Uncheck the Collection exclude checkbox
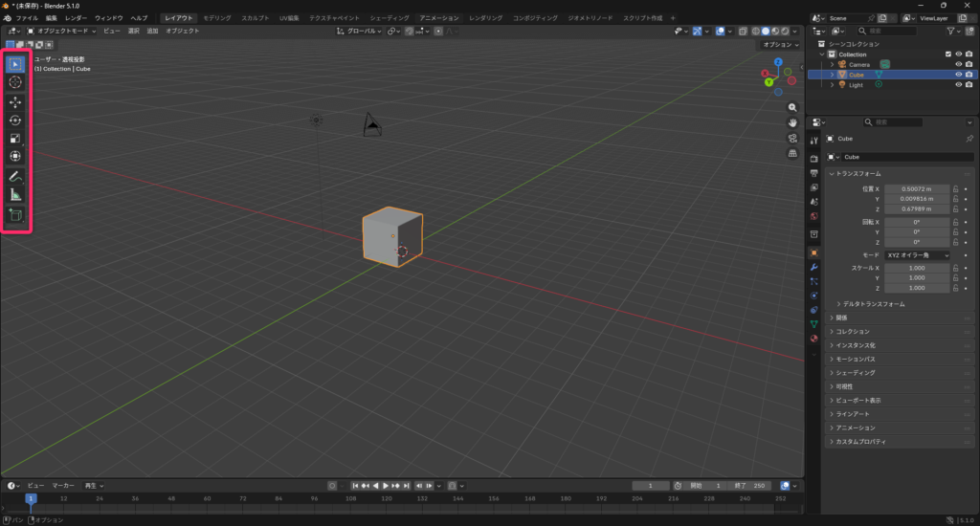Viewport: 980px width, 526px height. pos(948,55)
